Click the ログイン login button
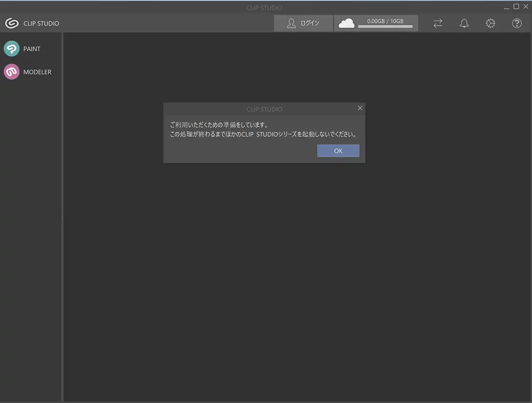Screen dimensions: 532x403 303,23
